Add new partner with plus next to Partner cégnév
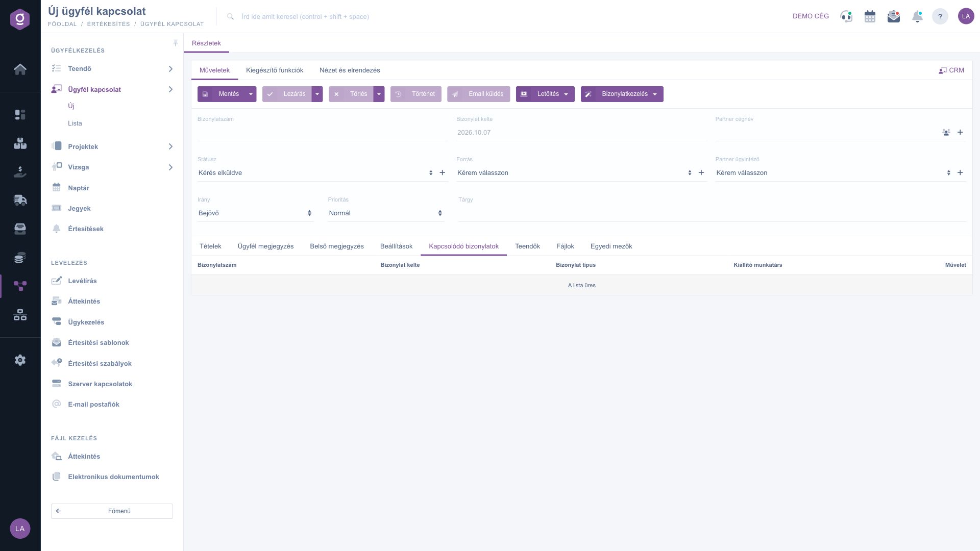980x551 pixels. click(x=960, y=133)
